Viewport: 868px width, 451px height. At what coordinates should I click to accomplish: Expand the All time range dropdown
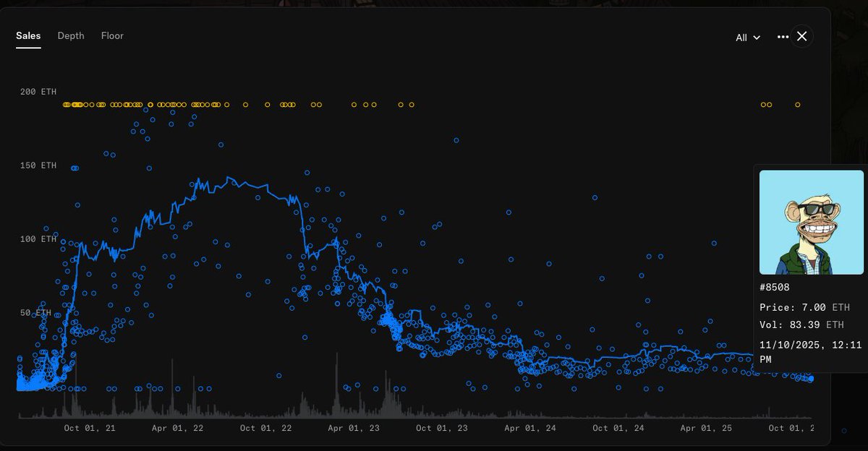coord(748,38)
